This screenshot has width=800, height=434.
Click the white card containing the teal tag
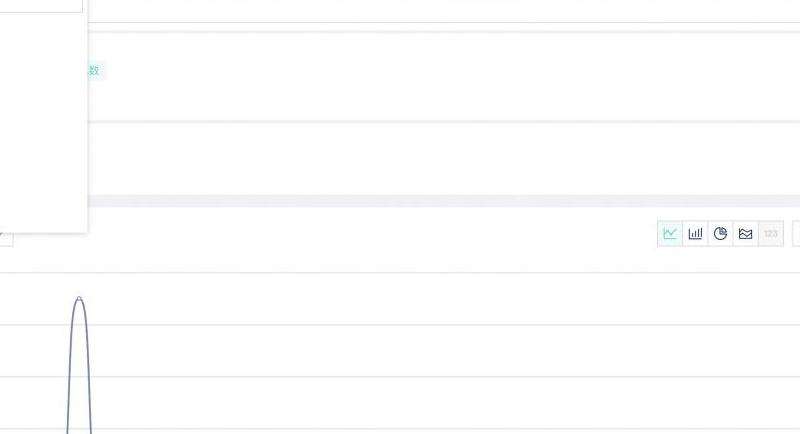point(440,76)
